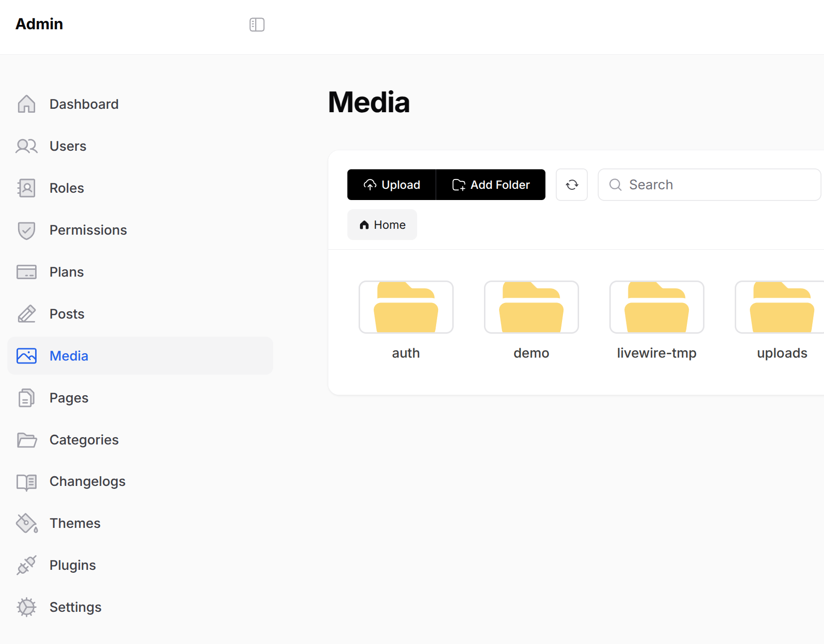The image size is (824, 644).
Task: Click the 'auth' folder name
Action: pos(406,353)
